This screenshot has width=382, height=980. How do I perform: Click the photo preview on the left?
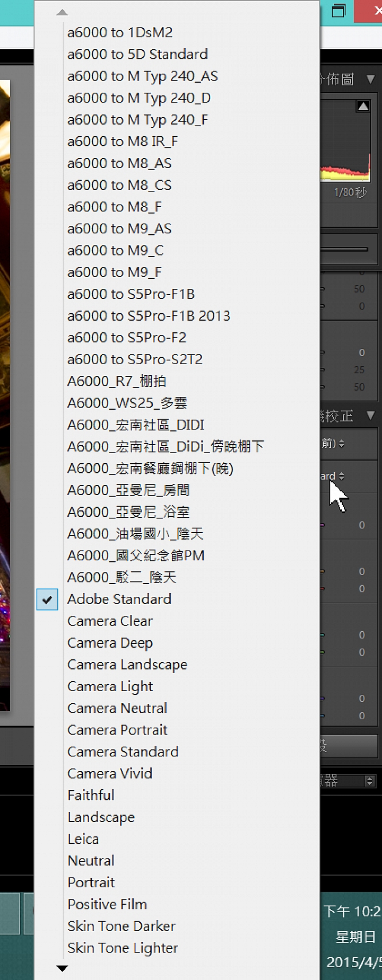[x=5, y=395]
